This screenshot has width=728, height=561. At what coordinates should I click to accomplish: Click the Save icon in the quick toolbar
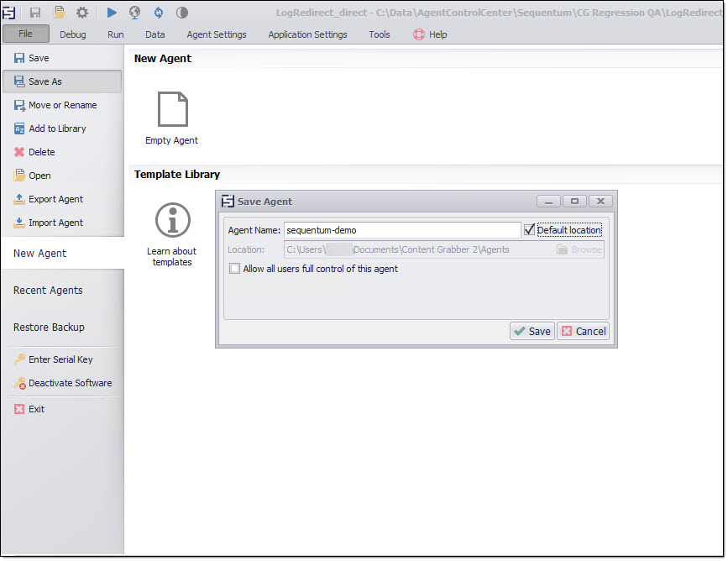point(35,13)
